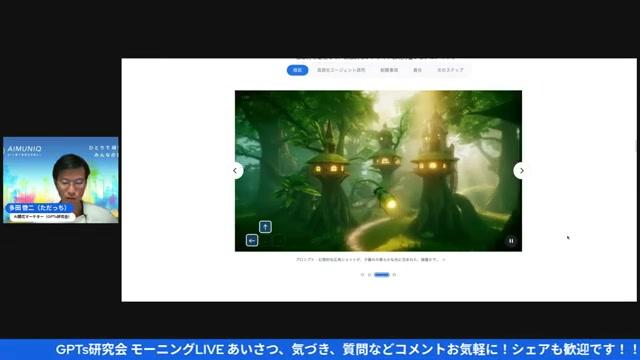Image resolution: width=640 pixels, height=360 pixels.
Task: Switch to the 責任 tab
Action: click(x=417, y=70)
